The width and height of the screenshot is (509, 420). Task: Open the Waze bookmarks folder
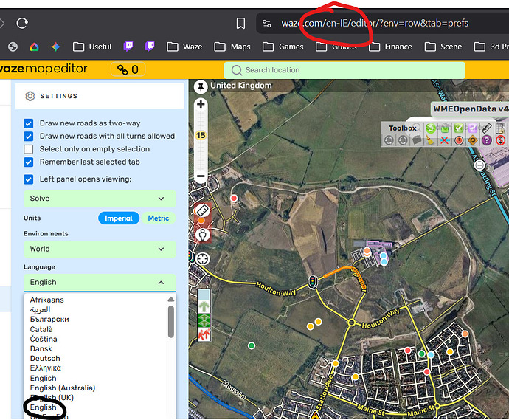[184, 47]
